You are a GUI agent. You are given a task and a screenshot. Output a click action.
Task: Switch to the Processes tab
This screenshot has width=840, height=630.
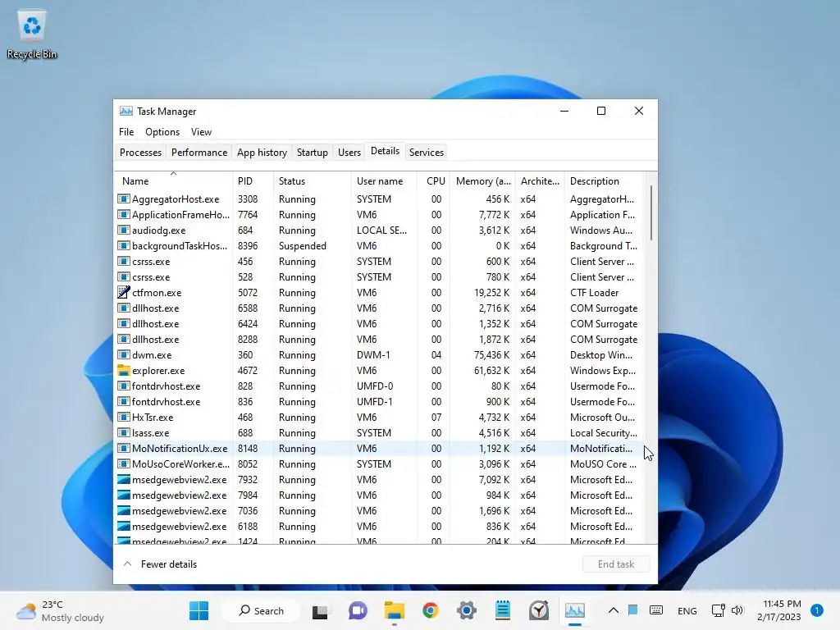tap(140, 152)
